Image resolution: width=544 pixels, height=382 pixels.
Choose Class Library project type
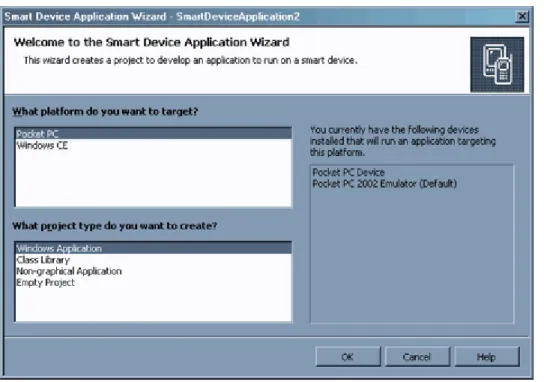coord(153,260)
